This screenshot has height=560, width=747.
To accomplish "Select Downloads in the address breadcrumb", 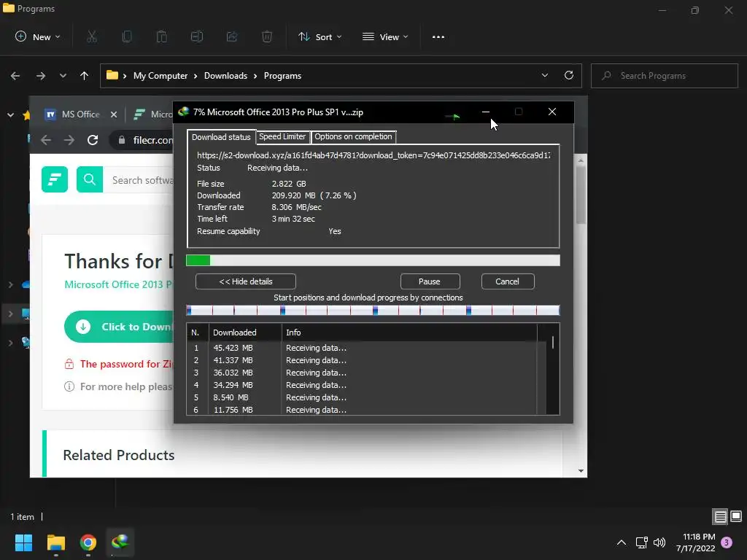I will (226, 76).
